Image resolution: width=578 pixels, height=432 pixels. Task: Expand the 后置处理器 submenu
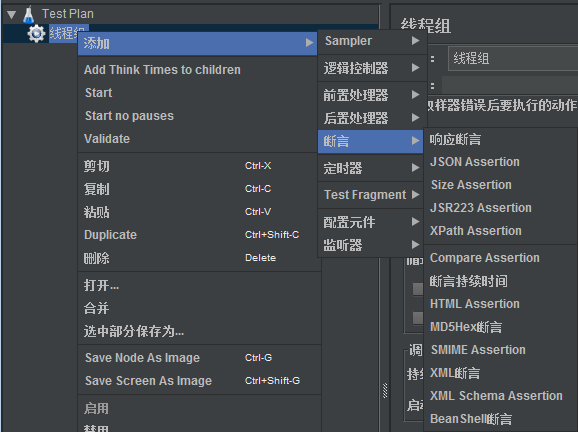[x=372, y=118]
